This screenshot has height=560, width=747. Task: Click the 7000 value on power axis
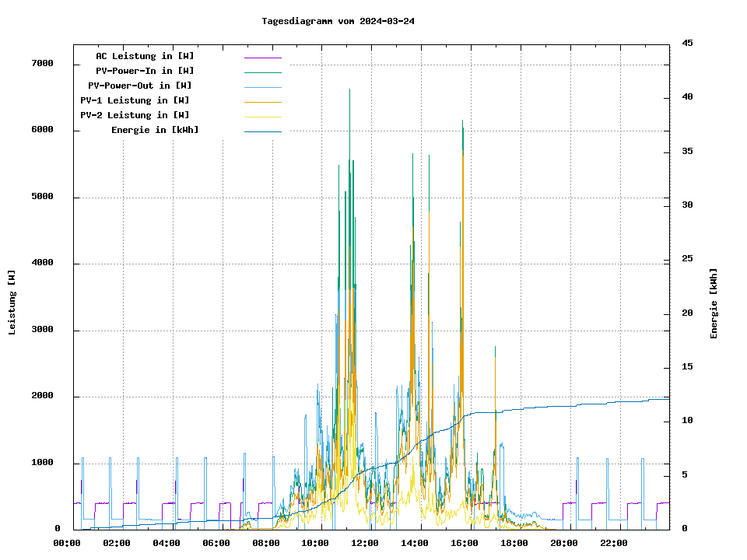pos(43,63)
